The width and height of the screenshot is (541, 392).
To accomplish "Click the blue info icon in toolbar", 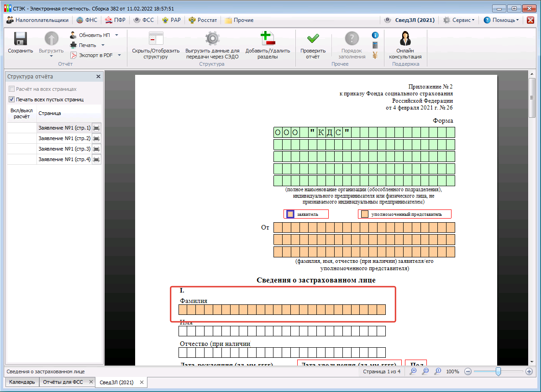I will click(x=375, y=35).
